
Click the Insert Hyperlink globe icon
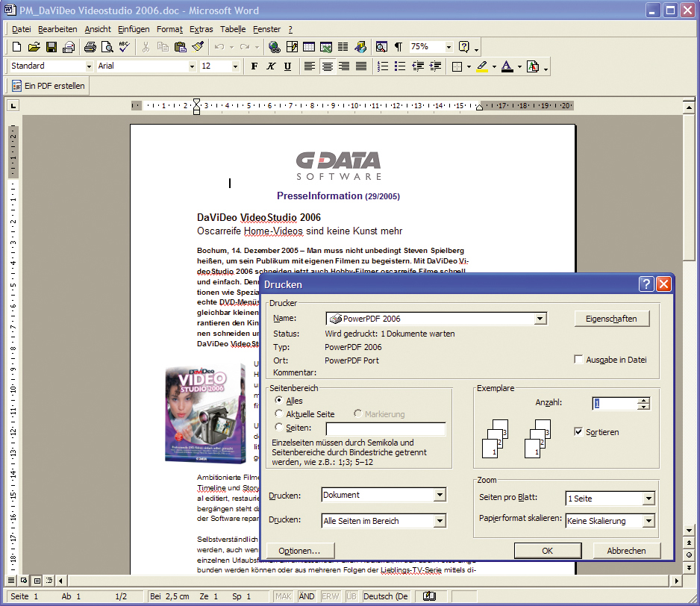pos(274,46)
